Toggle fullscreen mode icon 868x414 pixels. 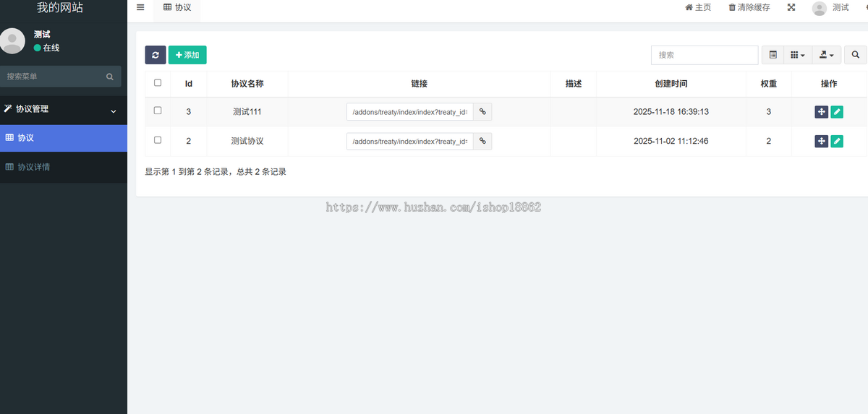coord(791,7)
